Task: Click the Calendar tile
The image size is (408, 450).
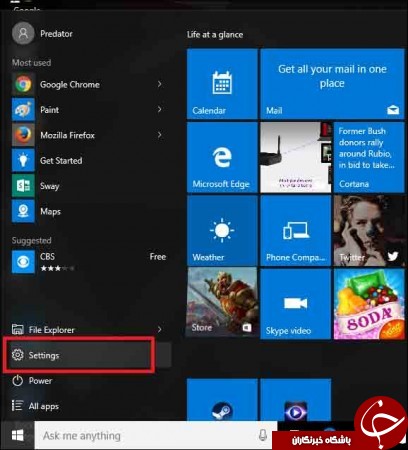Action: pos(222,84)
